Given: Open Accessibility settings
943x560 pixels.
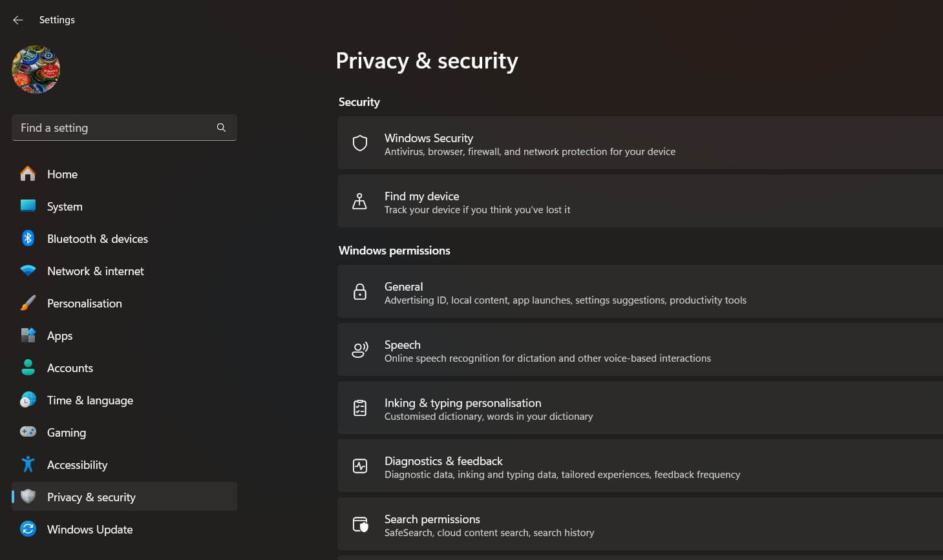Looking at the screenshot, I should click(77, 464).
